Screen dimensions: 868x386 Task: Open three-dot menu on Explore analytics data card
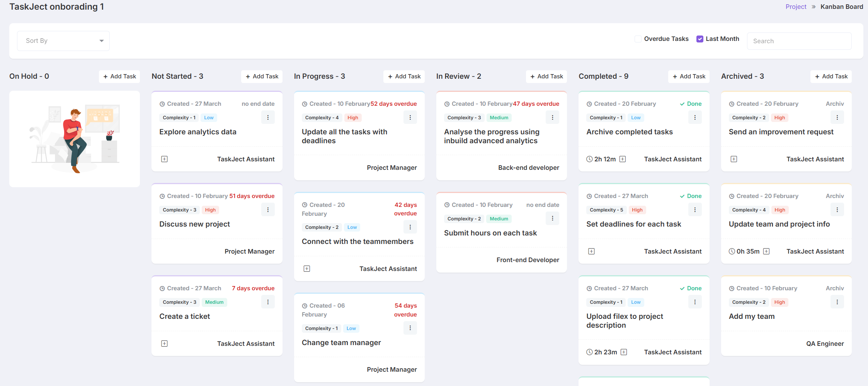[x=268, y=117]
